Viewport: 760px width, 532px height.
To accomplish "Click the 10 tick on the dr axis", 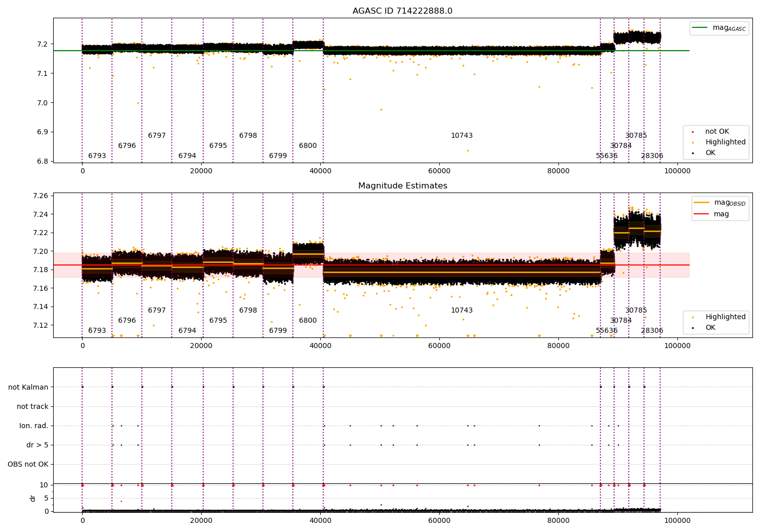I will 44,485.
